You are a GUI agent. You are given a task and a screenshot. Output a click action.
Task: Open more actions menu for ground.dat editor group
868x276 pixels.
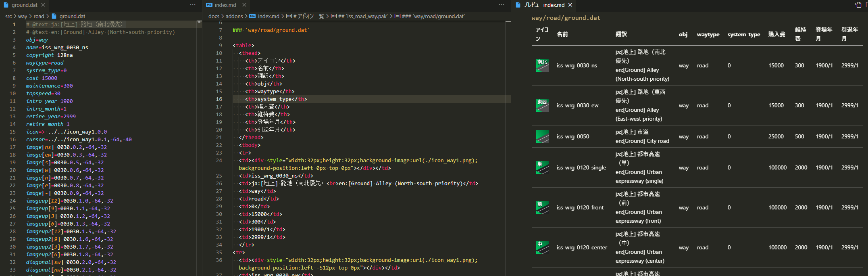(193, 5)
